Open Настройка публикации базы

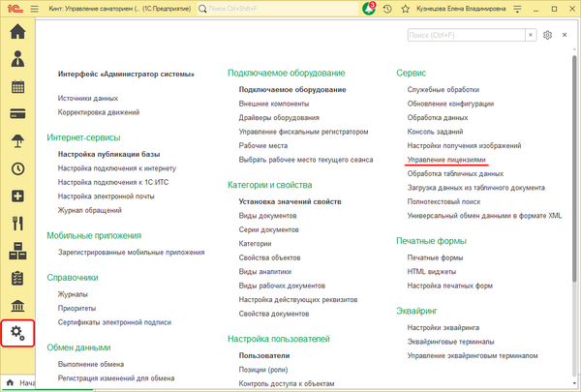[108, 154]
